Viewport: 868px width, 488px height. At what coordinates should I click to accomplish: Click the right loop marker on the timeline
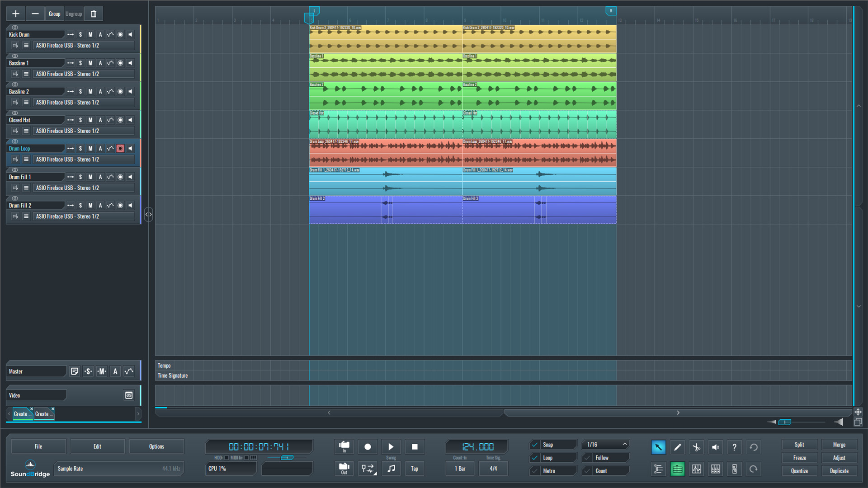(x=611, y=10)
